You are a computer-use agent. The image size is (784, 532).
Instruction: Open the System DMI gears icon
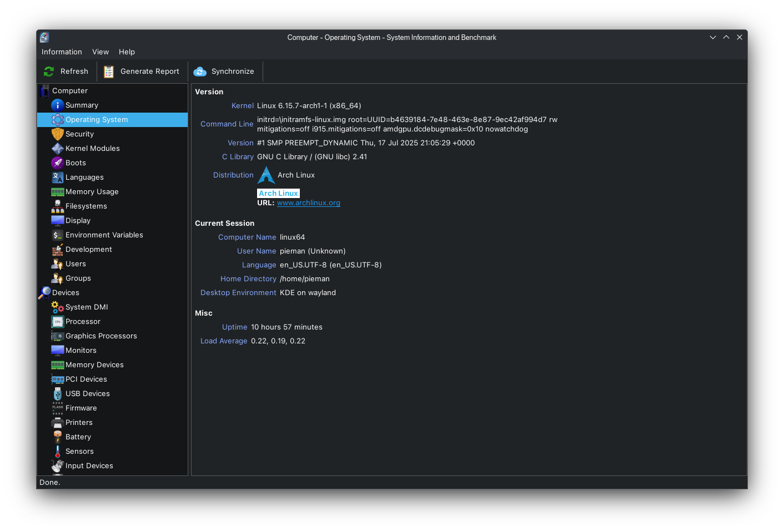coord(57,307)
